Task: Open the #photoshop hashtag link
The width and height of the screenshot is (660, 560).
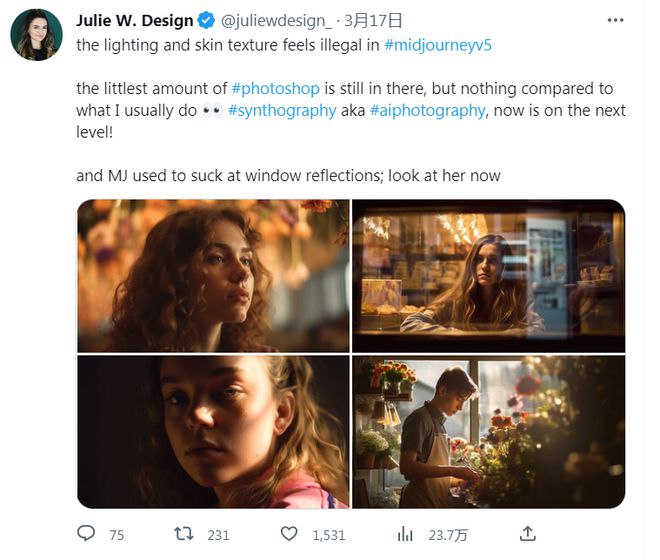Action: 275,89
